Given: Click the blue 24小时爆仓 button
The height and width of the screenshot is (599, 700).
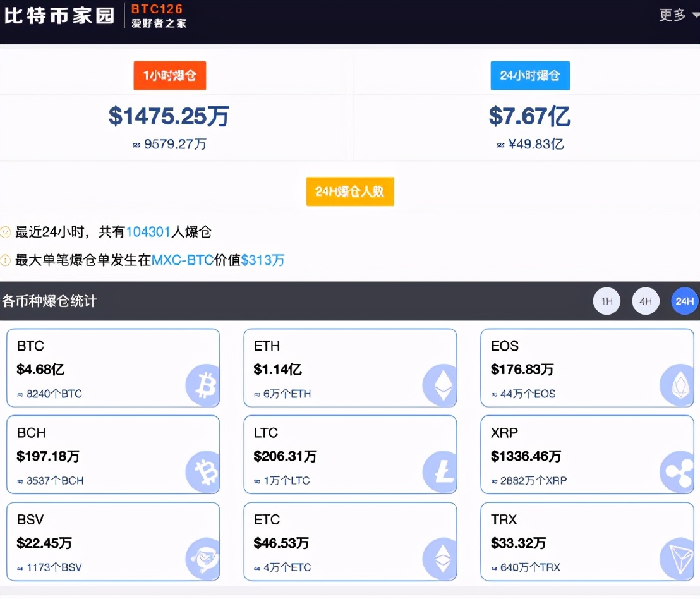Looking at the screenshot, I should pos(530,75).
